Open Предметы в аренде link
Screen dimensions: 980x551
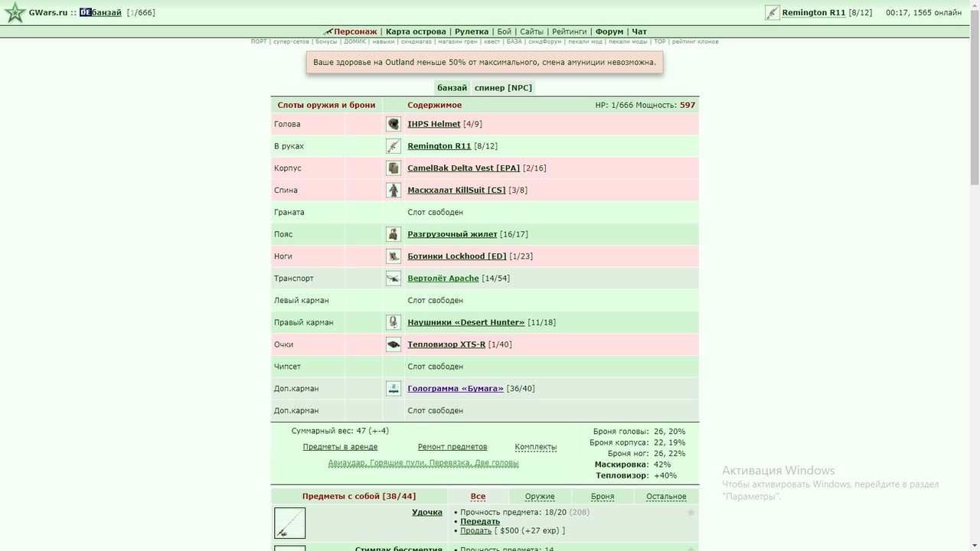[340, 447]
